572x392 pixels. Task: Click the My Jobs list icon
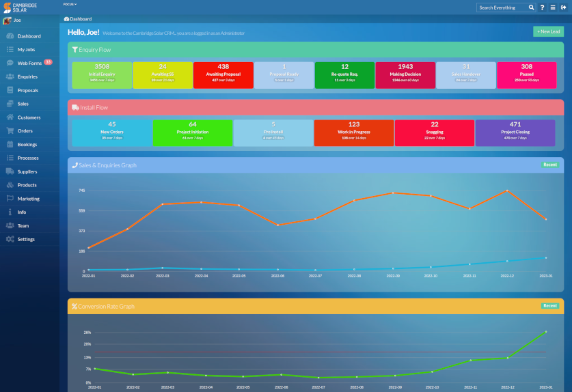pos(10,49)
